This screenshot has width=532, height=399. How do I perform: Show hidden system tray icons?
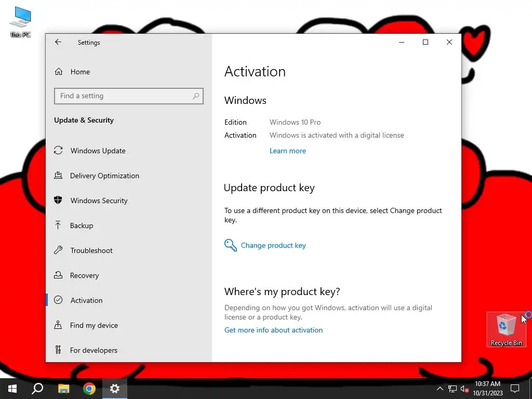coord(440,389)
